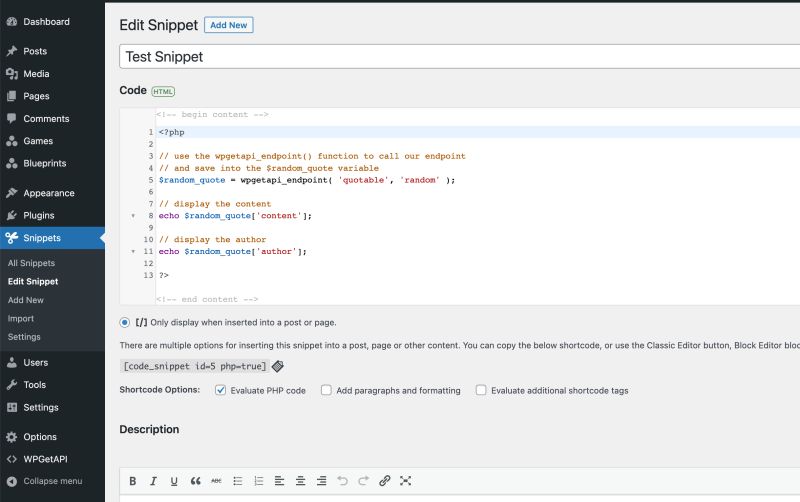
Task: Click the Comments speech bubble icon
Action: pos(12,118)
